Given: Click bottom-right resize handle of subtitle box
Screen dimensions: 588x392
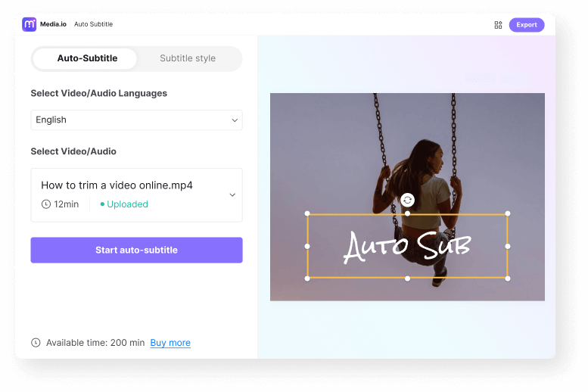Looking at the screenshot, I should click(x=507, y=278).
